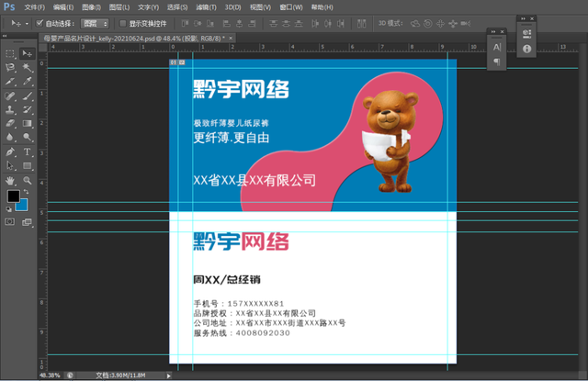Click Align Top Edges button
The image size is (588, 381).
185,24
